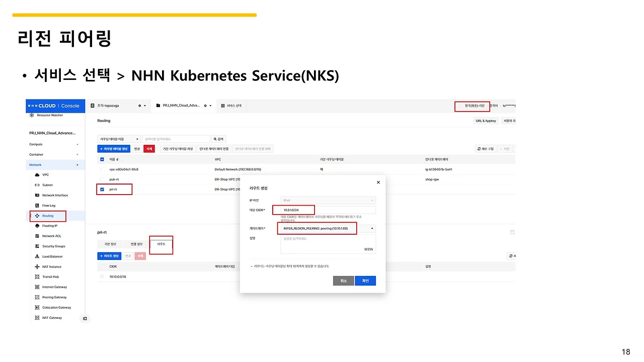The image size is (644, 362).
Task: Open settings gear for 조직-topasvga organization
Action: (x=139, y=106)
